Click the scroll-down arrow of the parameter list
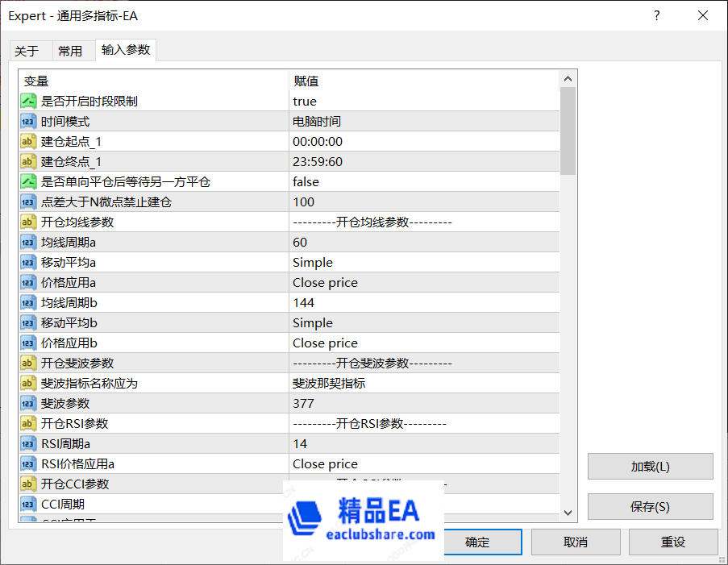The height and width of the screenshot is (565, 728). [x=568, y=513]
